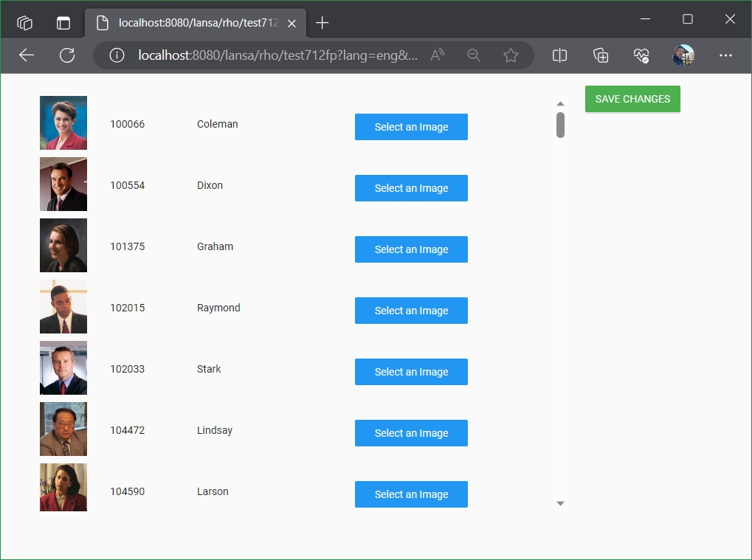
Task: Open a new tab with plus button
Action: 322,23
